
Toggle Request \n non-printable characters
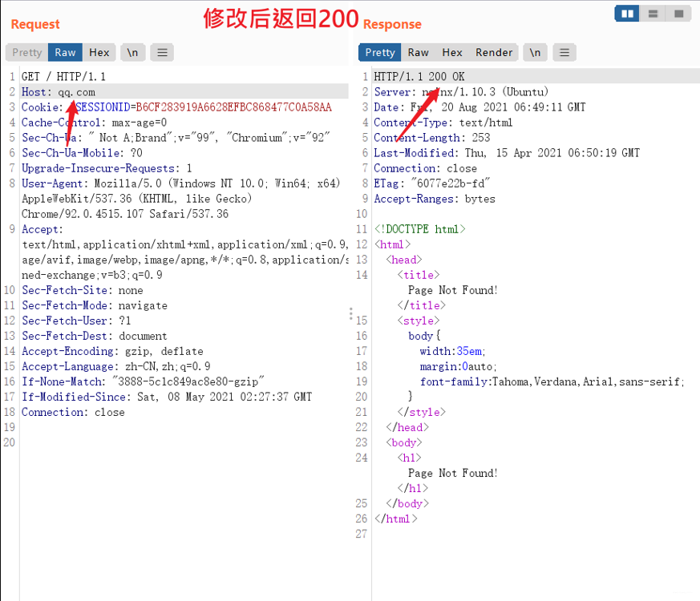click(x=132, y=53)
